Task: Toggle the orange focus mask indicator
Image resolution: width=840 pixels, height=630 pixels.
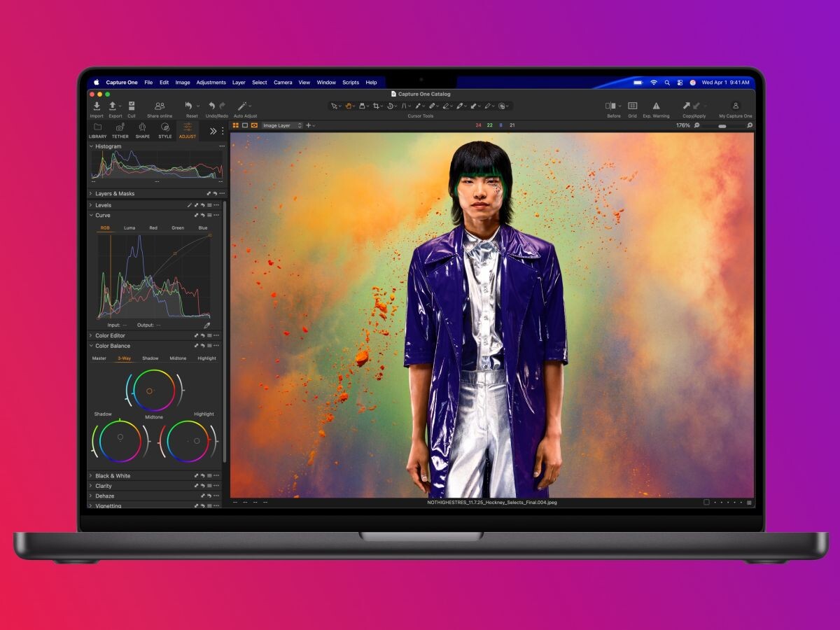Action: click(x=254, y=125)
